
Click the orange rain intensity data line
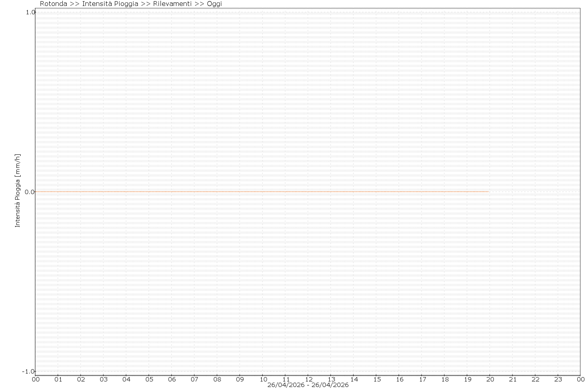pyautogui.click(x=262, y=192)
